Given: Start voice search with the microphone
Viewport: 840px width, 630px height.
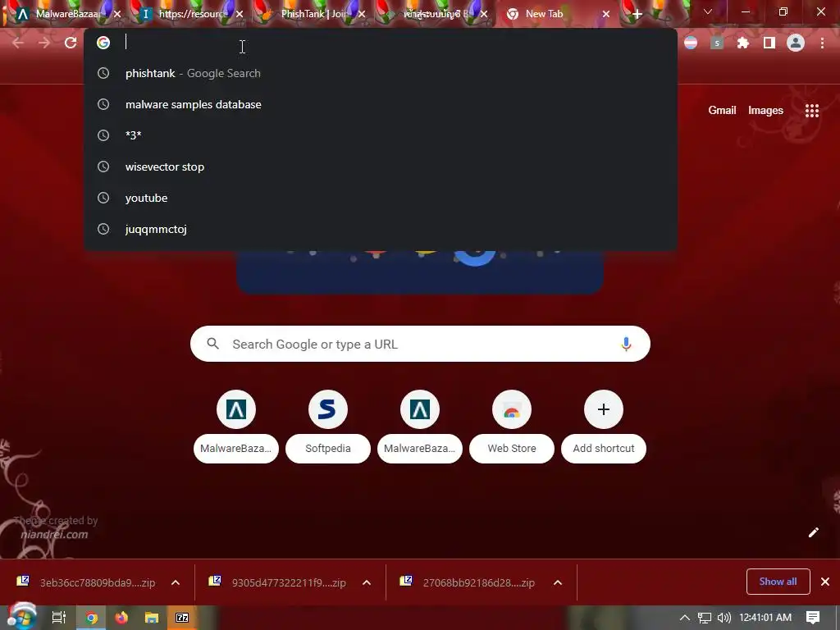Looking at the screenshot, I should [626, 344].
